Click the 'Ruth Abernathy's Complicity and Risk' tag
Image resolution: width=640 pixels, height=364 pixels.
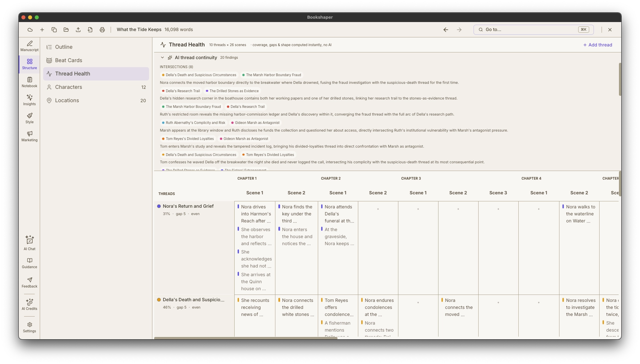click(x=194, y=123)
